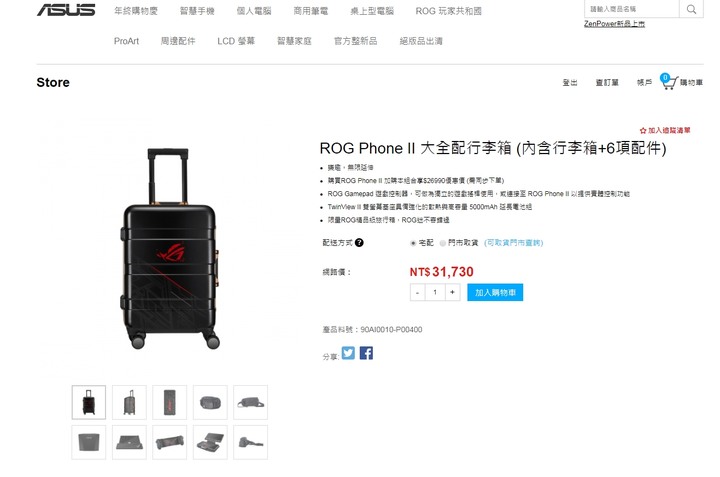Open LCD 螢幕 navigation item
This screenshot has height=477, width=720.
tap(236, 41)
